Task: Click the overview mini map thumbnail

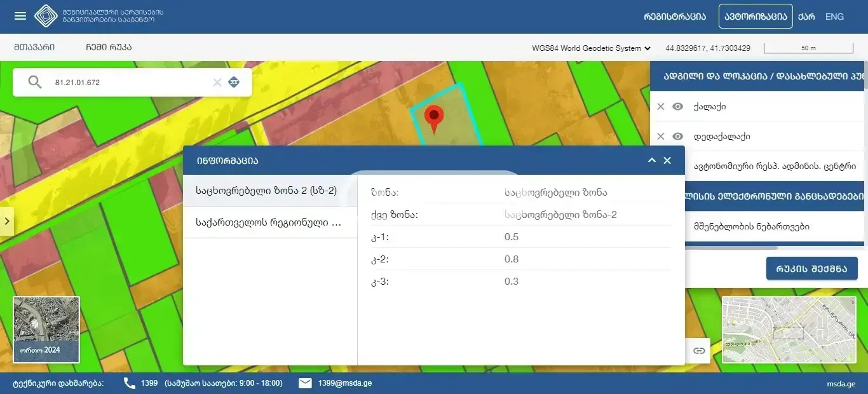Action: 790,330
